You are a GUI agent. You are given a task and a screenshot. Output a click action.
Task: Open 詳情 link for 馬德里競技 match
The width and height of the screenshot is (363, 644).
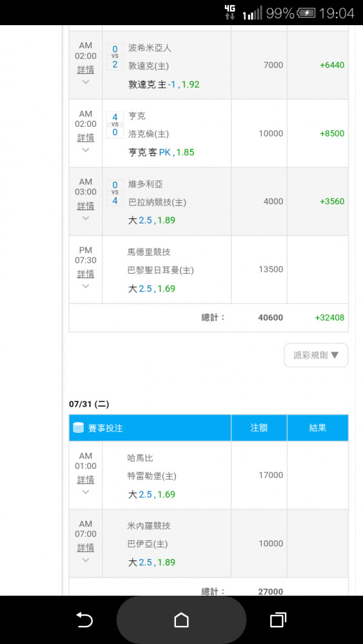pos(86,274)
